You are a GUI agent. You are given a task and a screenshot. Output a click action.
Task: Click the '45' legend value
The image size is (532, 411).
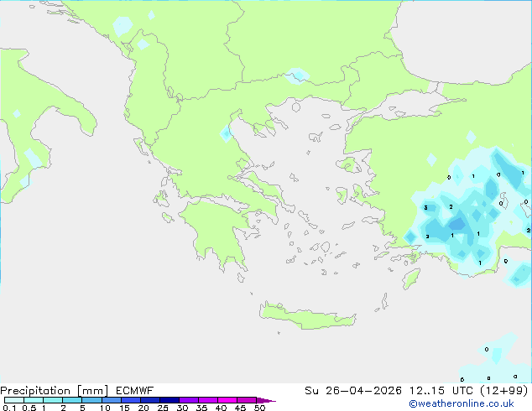pyautogui.click(x=240, y=408)
